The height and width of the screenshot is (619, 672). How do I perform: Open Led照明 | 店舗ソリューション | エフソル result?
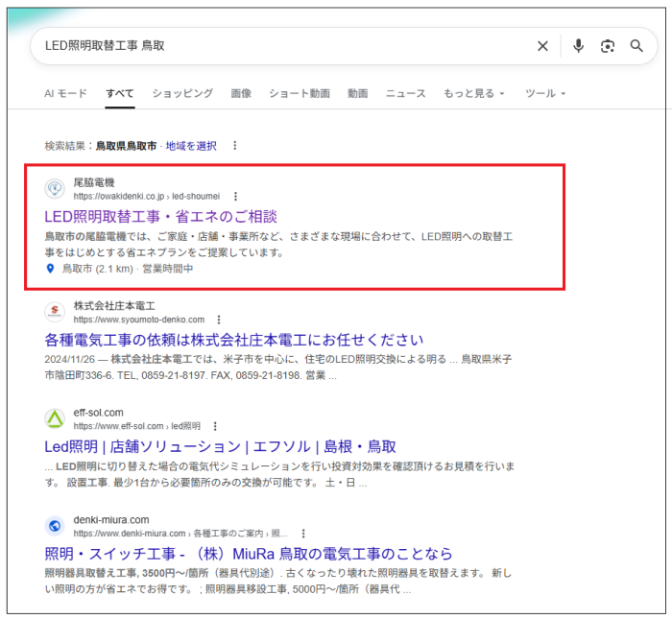tap(220, 447)
